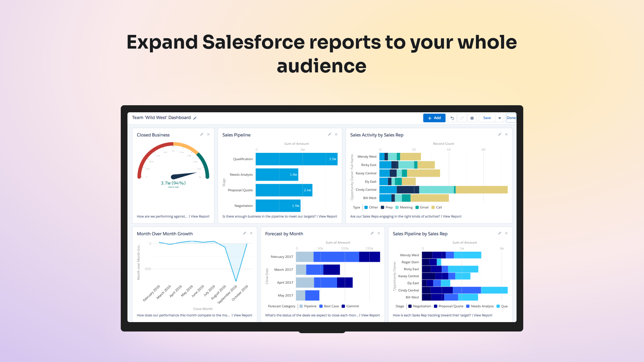This screenshot has height=362, width=644.
Task: Edit the Forecast by Month widget pencil icon
Action: tap(372, 233)
